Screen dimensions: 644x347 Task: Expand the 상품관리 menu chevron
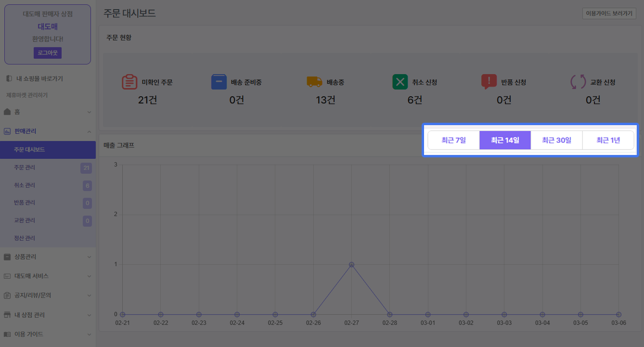point(89,257)
